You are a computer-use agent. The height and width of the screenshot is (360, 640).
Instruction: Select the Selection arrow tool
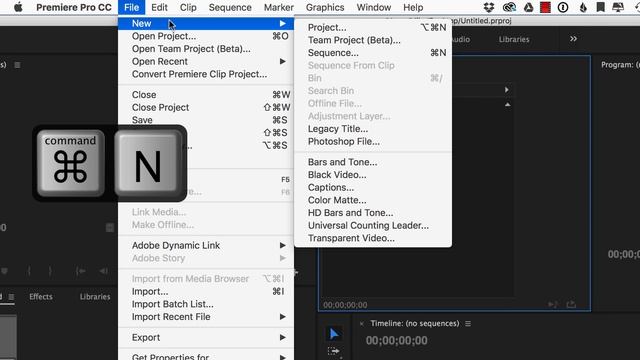click(334, 334)
